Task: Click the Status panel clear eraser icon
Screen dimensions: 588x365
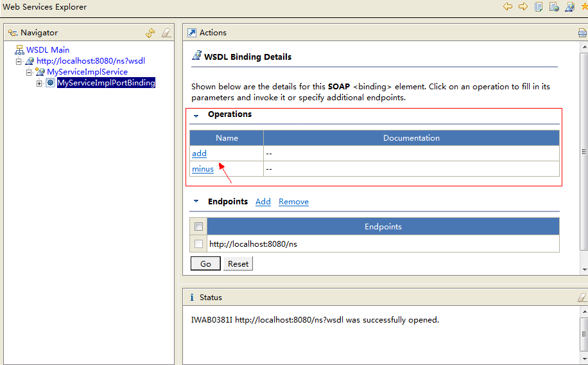Action: click(x=582, y=298)
